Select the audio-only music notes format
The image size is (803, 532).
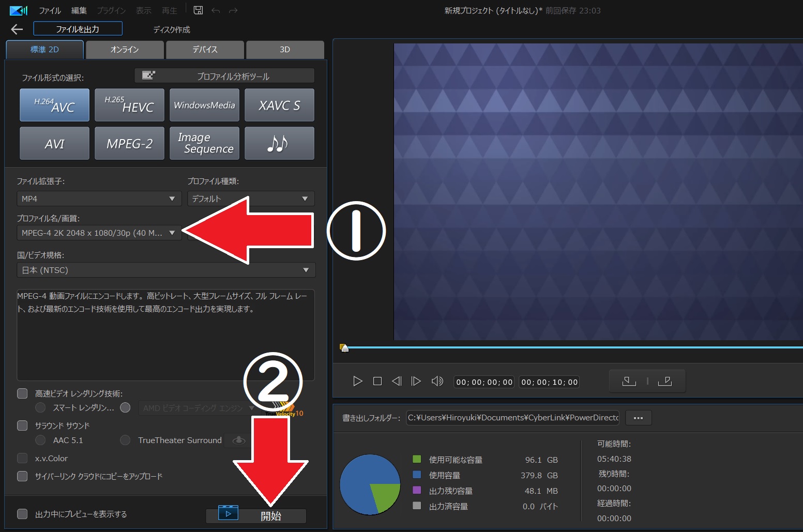280,143
